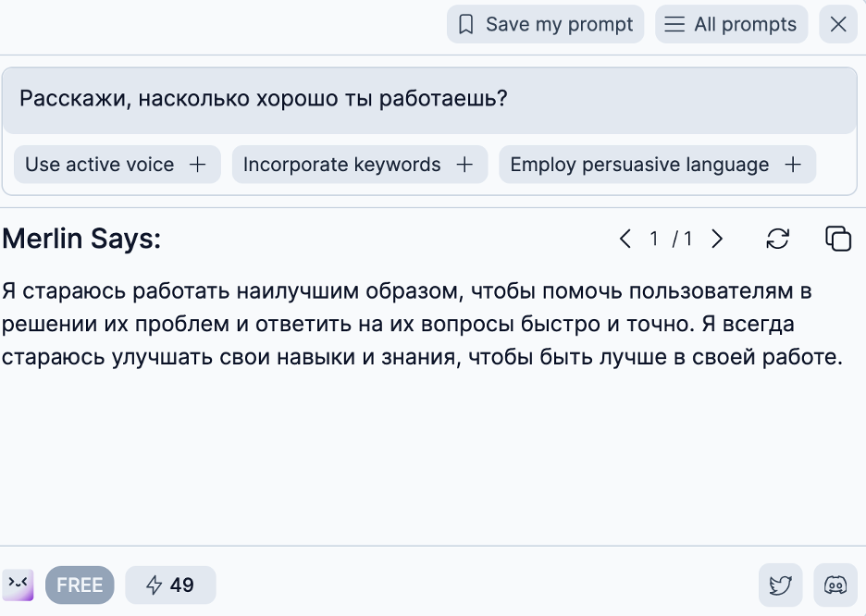Regenerate the Merlin response
Image resolution: width=866 pixels, height=616 pixels.
(x=778, y=239)
